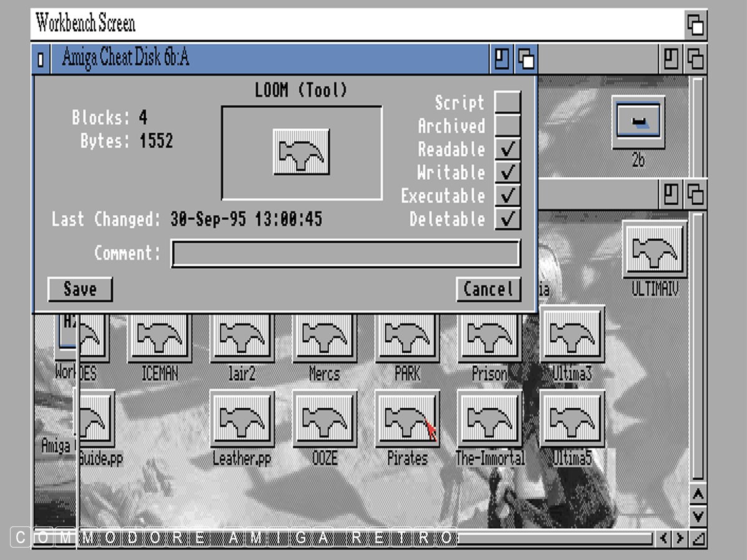Select The-Immortal tool icon
This screenshot has width=747, height=560.
(x=489, y=418)
